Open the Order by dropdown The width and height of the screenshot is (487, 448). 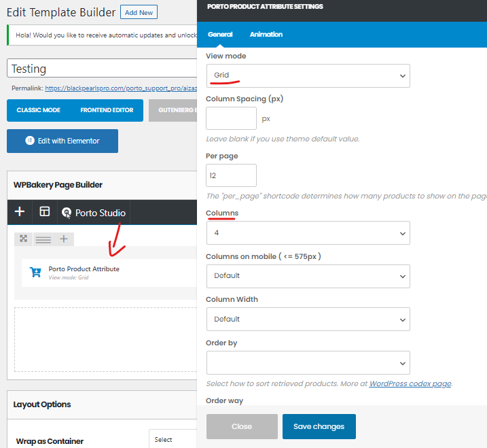[308, 363]
